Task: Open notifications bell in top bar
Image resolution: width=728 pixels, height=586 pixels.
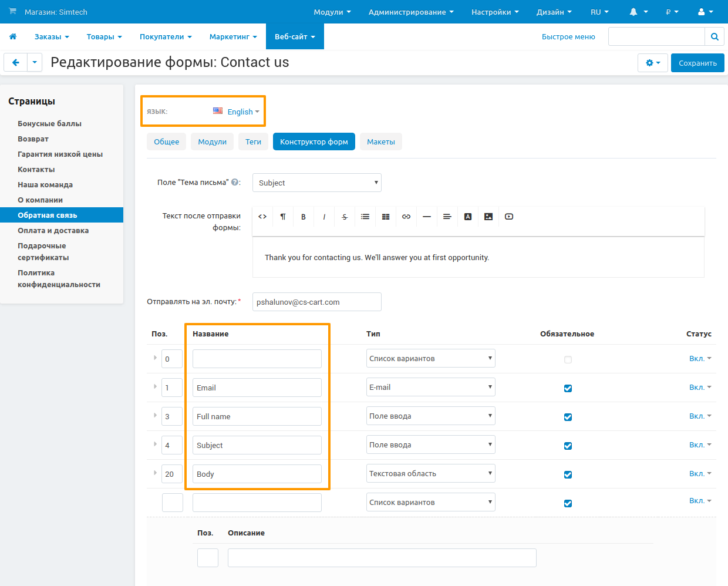Action: (634, 12)
